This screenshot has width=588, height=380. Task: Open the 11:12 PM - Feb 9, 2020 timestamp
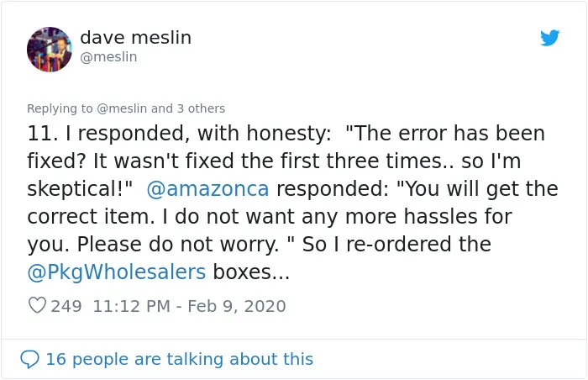pos(189,306)
